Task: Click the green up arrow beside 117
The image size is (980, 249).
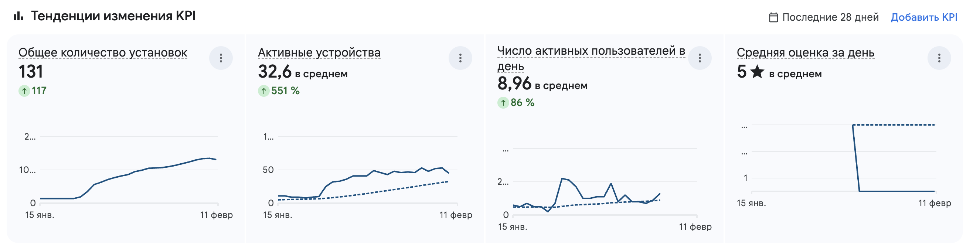Action: (24, 91)
